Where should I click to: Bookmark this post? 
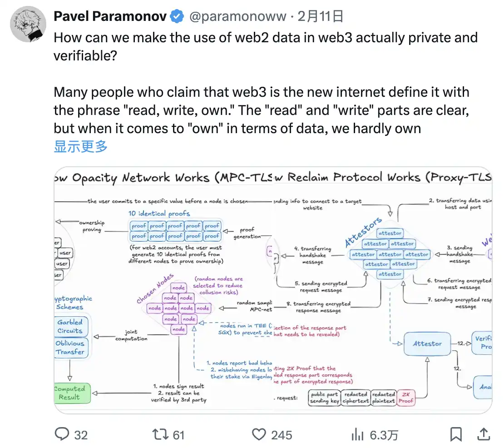pyautogui.click(x=456, y=434)
